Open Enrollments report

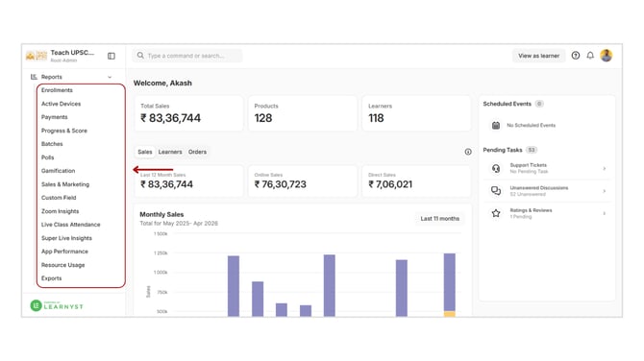click(x=57, y=90)
